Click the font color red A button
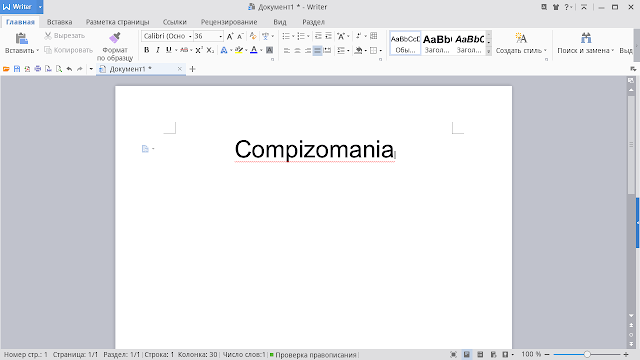640x360 pixels. (254, 50)
